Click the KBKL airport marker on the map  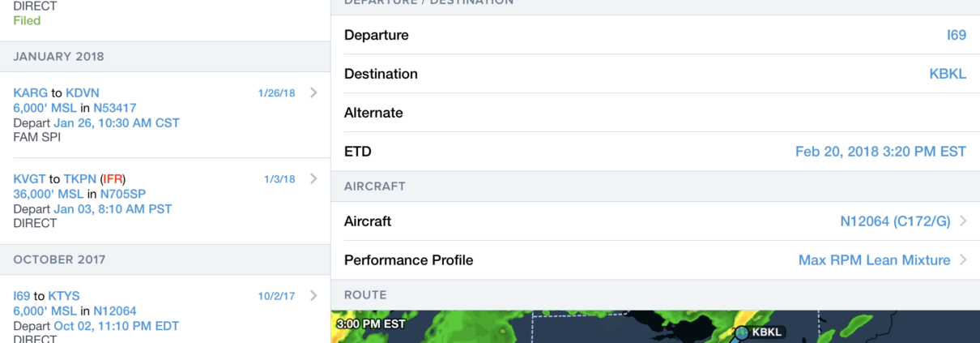click(x=742, y=332)
